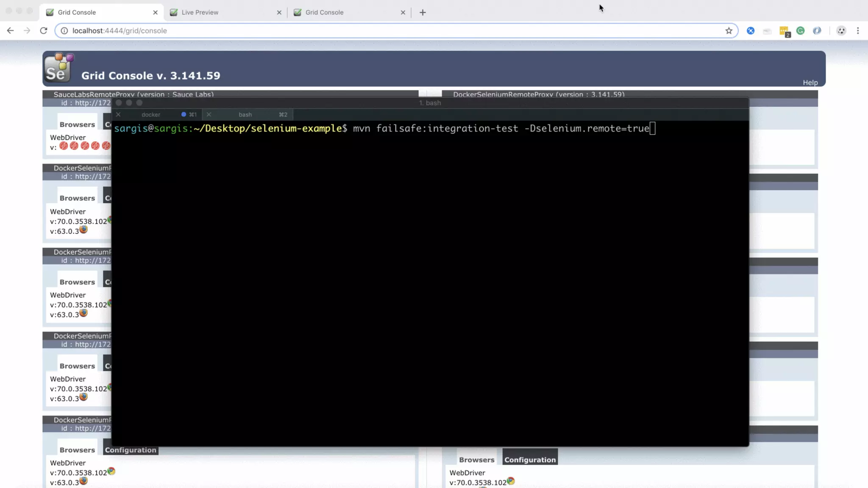868x488 pixels.
Task: Select the docker terminal tab
Action: tap(151, 114)
